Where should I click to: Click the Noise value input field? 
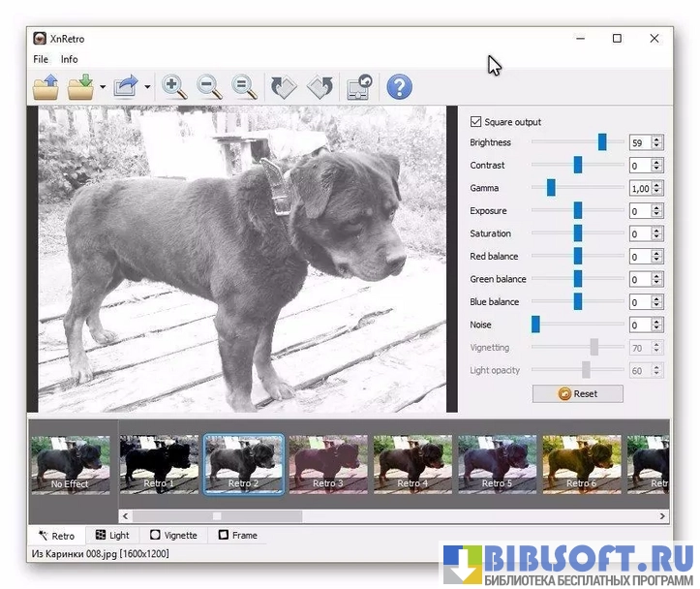pyautogui.click(x=639, y=325)
